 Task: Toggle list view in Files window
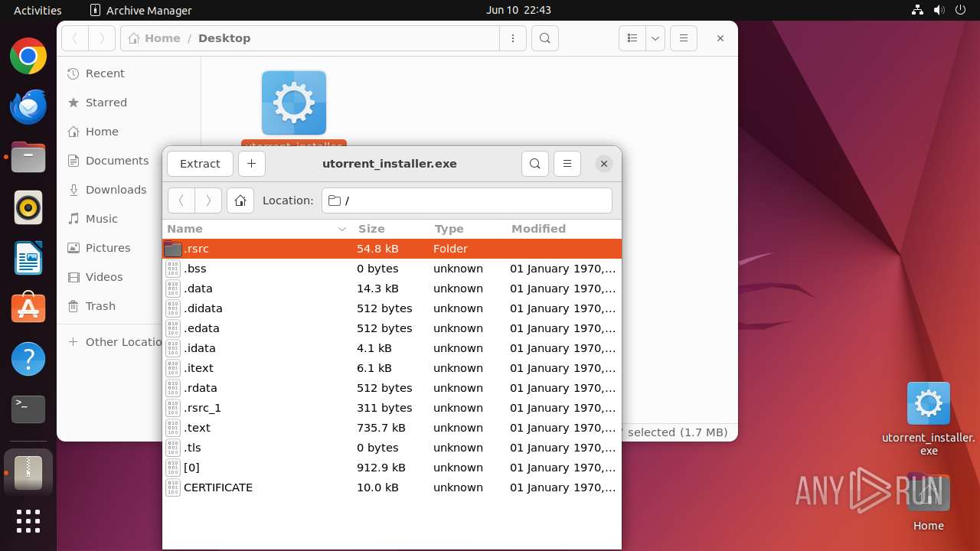click(x=632, y=38)
